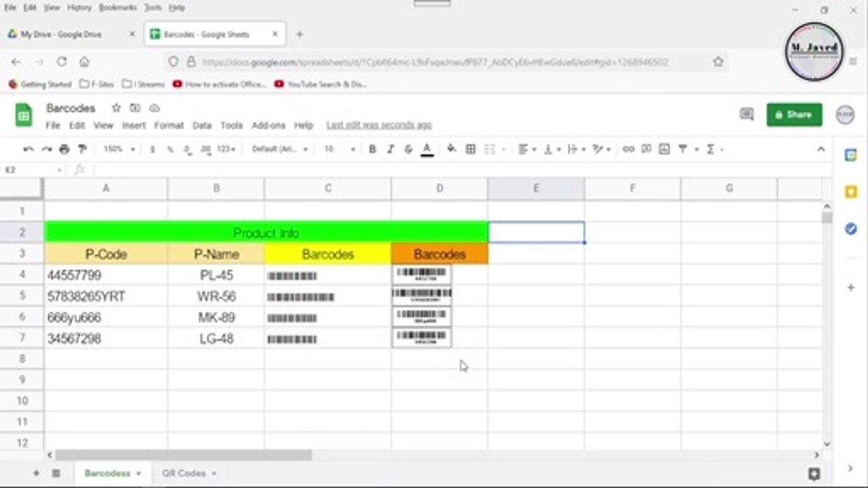Open the Barcodess sheet tab menu arrow
Screen dimensions: 868x488
(x=138, y=473)
